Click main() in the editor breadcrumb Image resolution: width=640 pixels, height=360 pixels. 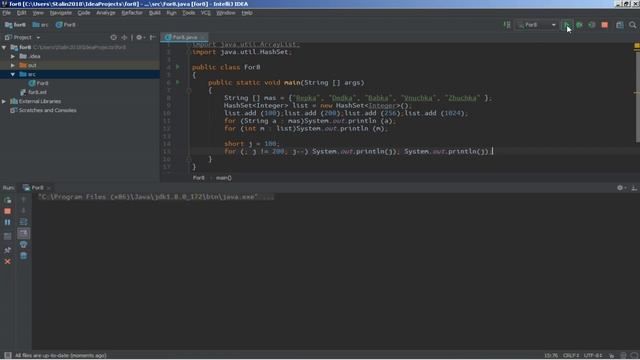coord(224,178)
